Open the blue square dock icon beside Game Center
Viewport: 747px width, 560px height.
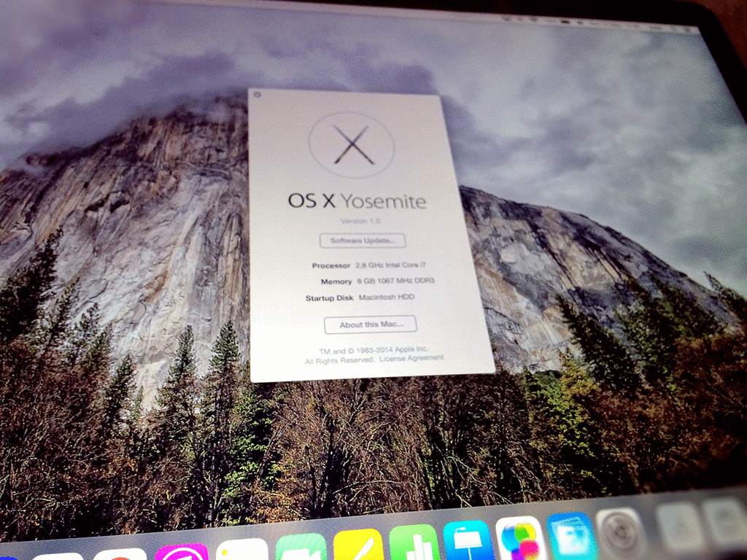click(x=572, y=534)
